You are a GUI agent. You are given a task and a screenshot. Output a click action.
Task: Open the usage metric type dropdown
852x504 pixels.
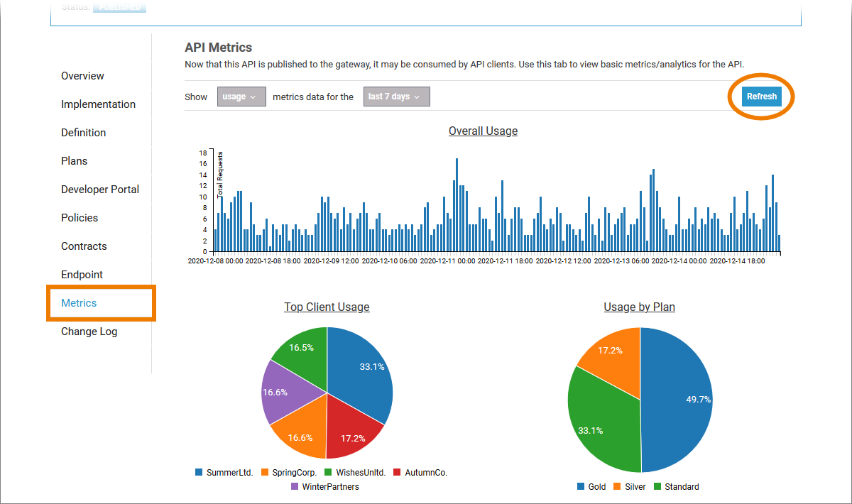[241, 97]
